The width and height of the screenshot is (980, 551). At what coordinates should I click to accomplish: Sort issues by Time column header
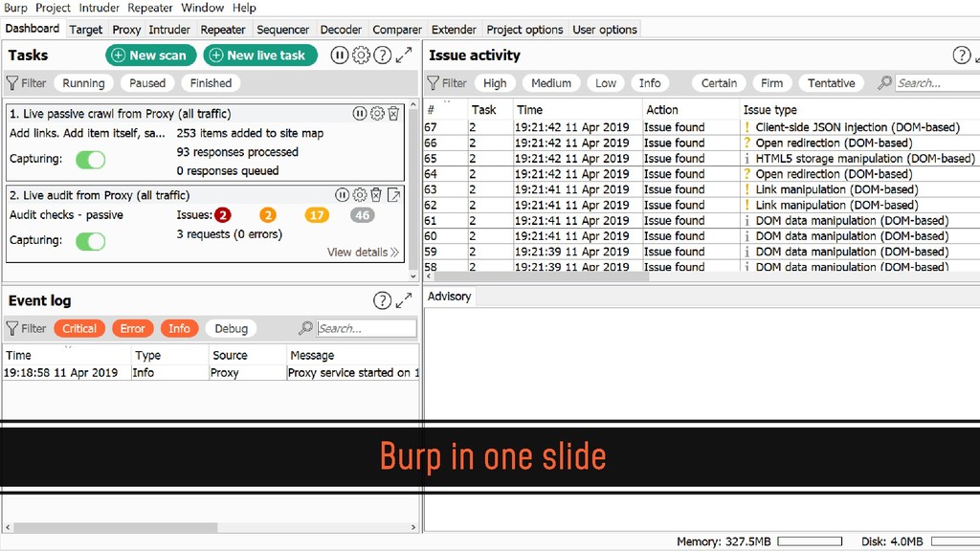pyautogui.click(x=577, y=110)
